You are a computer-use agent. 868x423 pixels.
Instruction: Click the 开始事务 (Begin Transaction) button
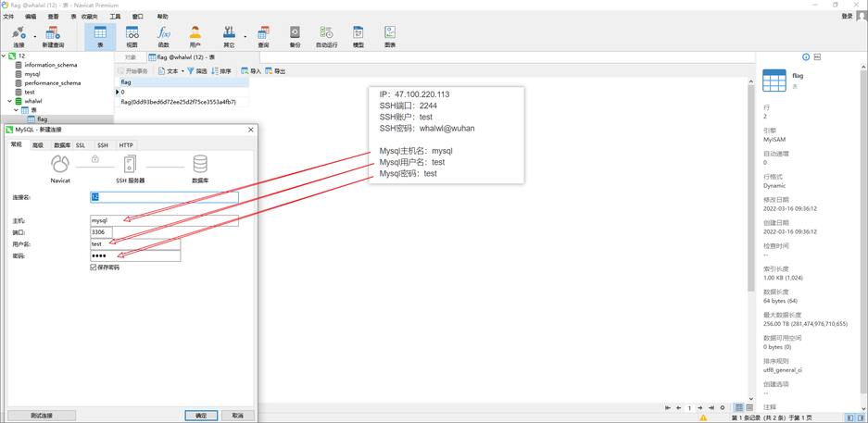click(132, 71)
